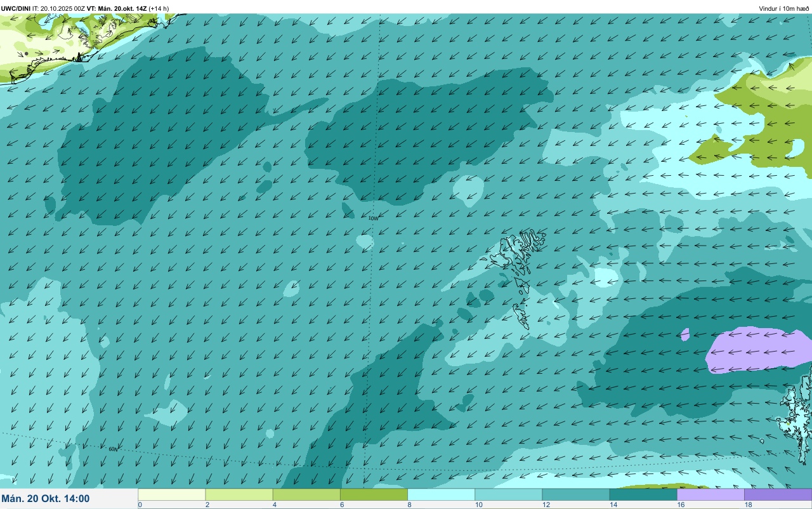Image resolution: width=812 pixels, height=509 pixels.
Task: Click the olive green 6–8 legend swatch
Action: [374, 494]
